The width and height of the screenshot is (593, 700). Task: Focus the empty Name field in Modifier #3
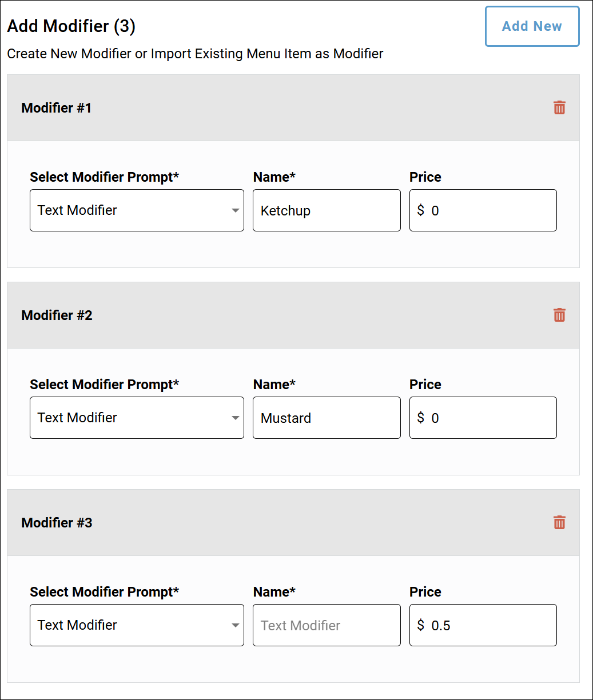pos(327,625)
